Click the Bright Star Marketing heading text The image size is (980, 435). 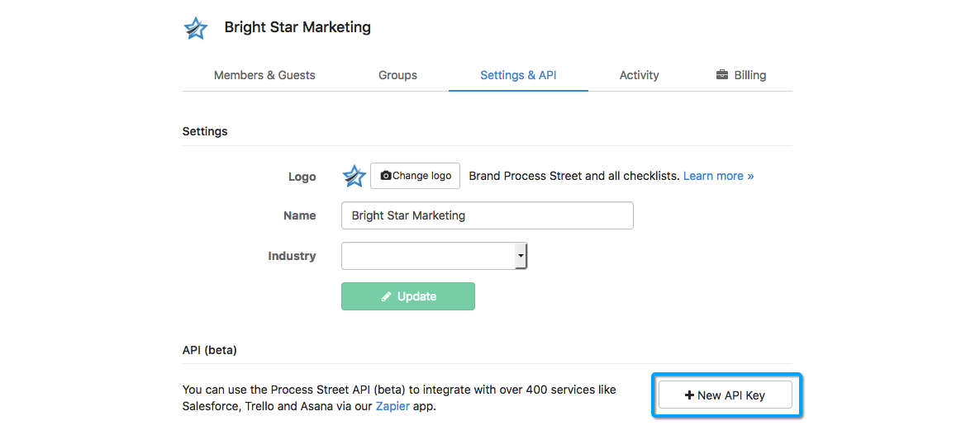coord(297,27)
